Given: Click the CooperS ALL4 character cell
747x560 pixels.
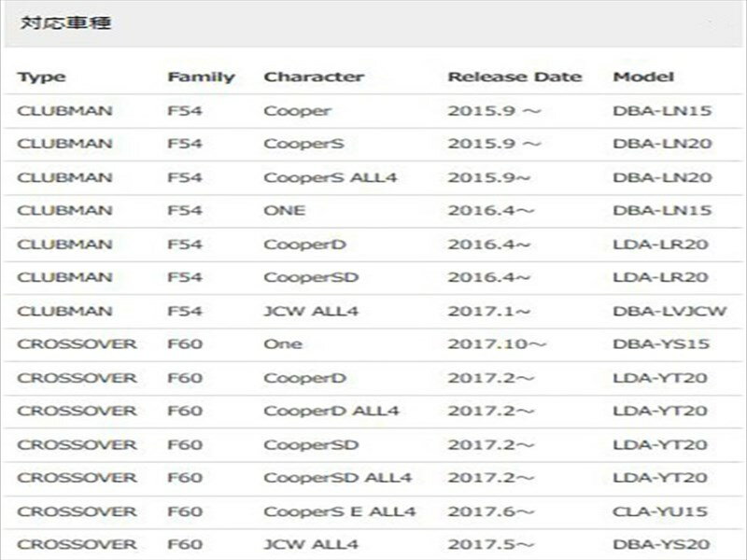Looking at the screenshot, I should (x=331, y=177).
